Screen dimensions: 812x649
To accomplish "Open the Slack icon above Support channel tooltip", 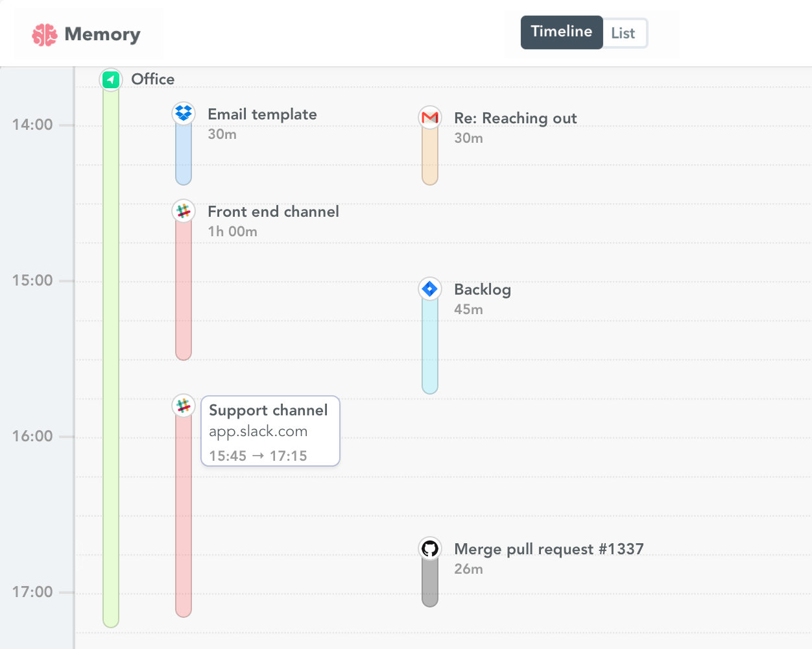I will coord(183,405).
